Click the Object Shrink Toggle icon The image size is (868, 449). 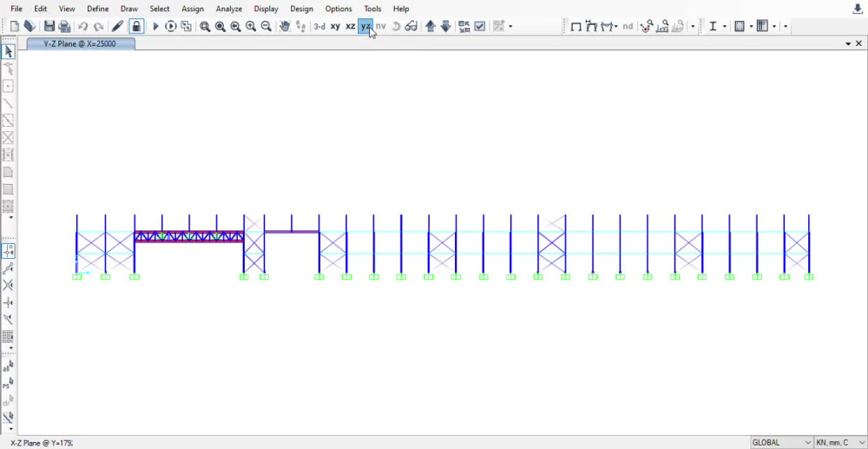point(464,26)
